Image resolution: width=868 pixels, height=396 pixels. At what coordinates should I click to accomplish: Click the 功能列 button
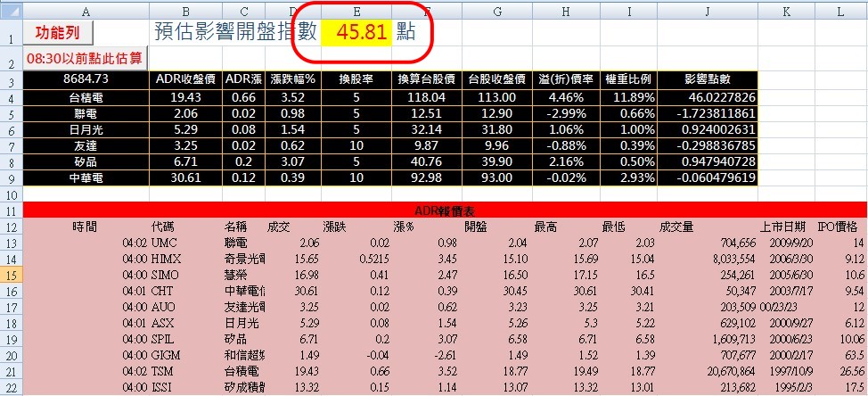[58, 33]
